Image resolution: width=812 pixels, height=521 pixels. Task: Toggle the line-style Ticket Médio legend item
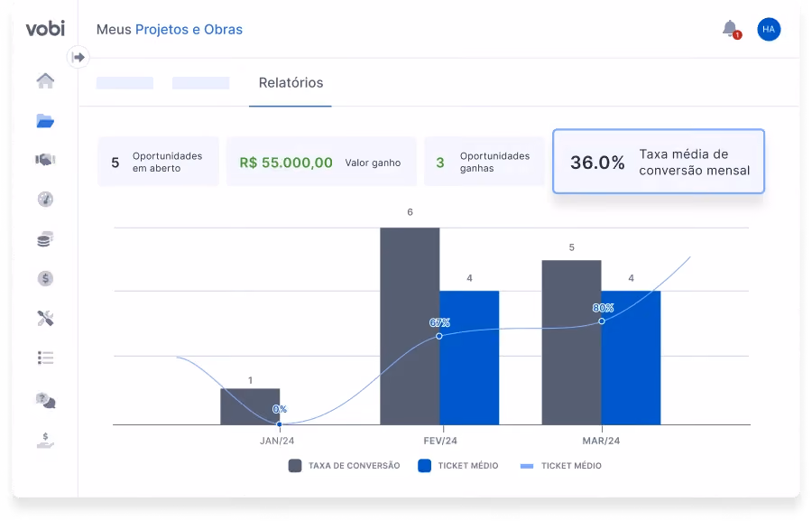(561, 466)
